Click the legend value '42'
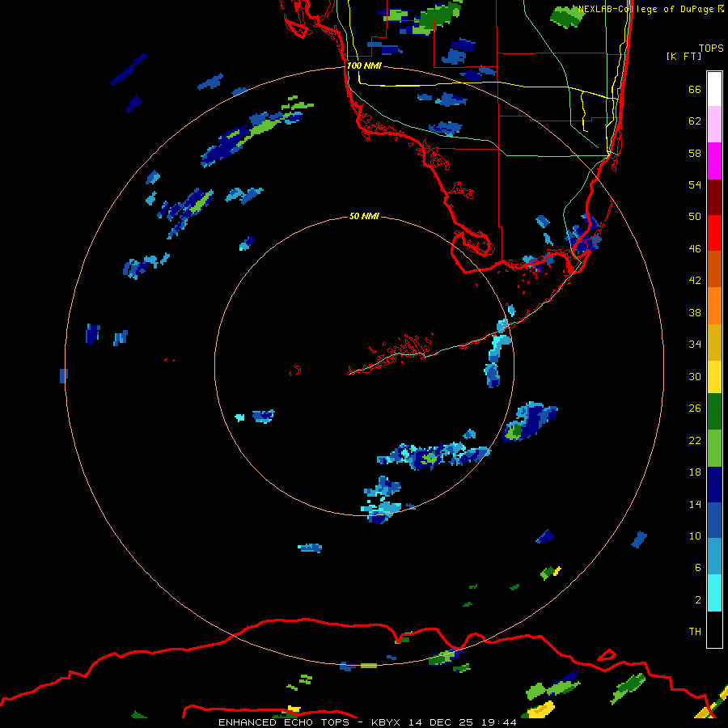This screenshot has height=728, width=728. [x=695, y=281]
